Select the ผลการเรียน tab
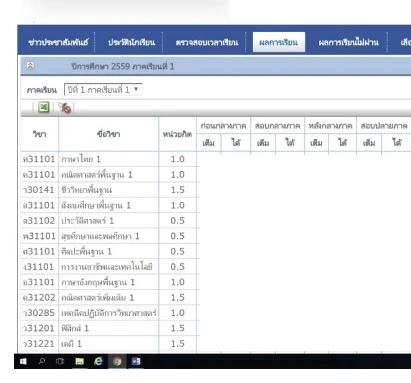 coord(279,42)
